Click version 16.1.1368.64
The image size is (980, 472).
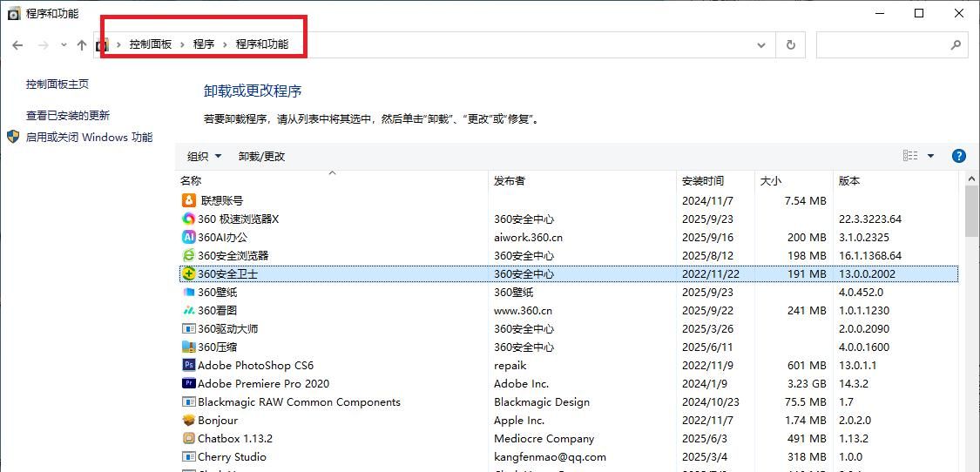click(870, 256)
